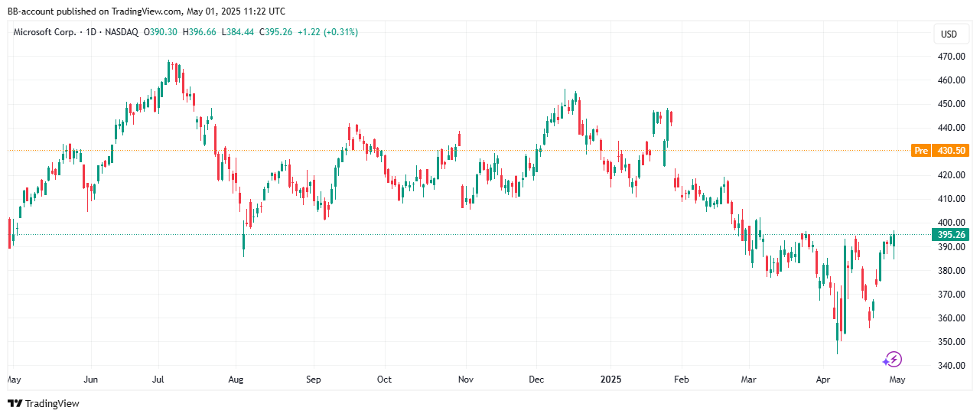The height and width of the screenshot is (417, 980).
Task: Click the Oct label on time axis
Action: [384, 380]
